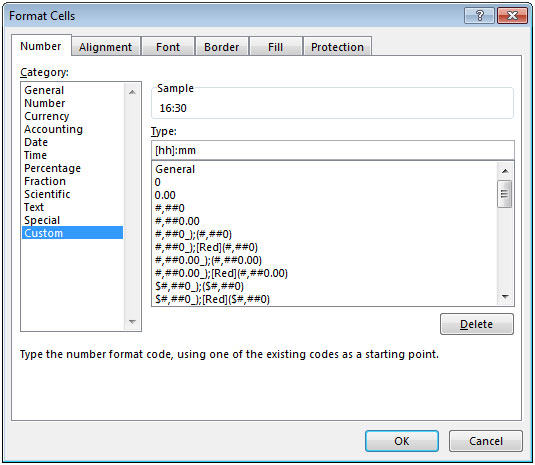Image resolution: width=535 pixels, height=465 pixels.
Task: Click Category list scroll up arrow
Action: coord(132,92)
